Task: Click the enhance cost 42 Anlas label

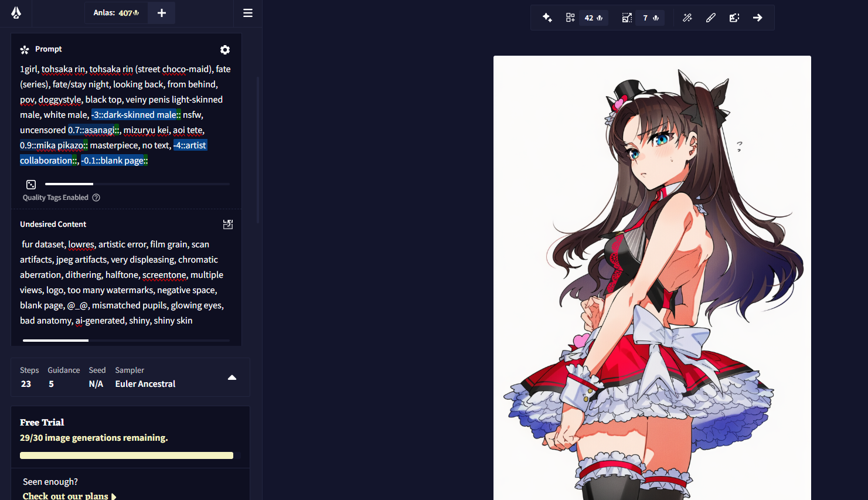Action: (594, 18)
